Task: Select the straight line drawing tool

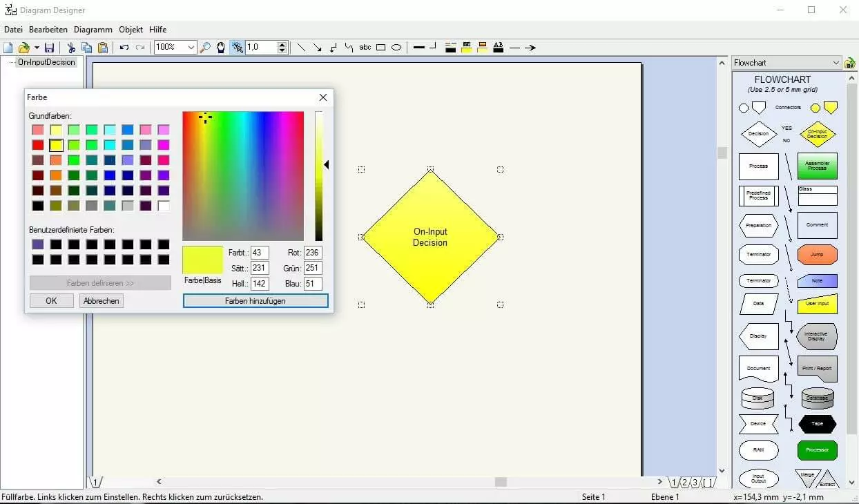Action: coord(301,48)
